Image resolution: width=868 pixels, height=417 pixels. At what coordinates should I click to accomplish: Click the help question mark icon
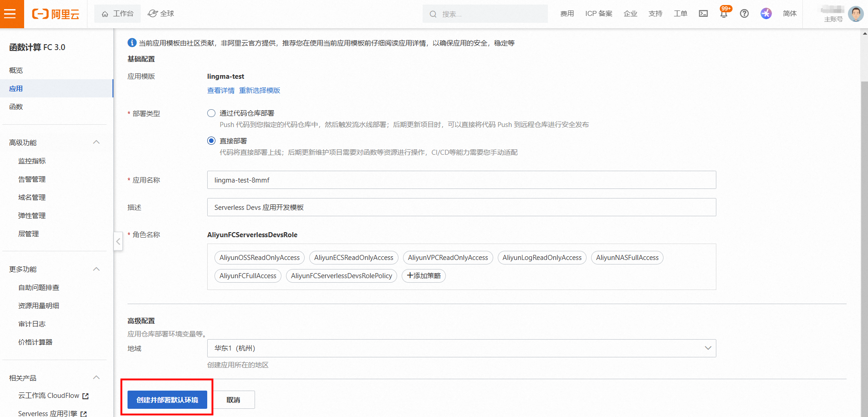coord(744,14)
